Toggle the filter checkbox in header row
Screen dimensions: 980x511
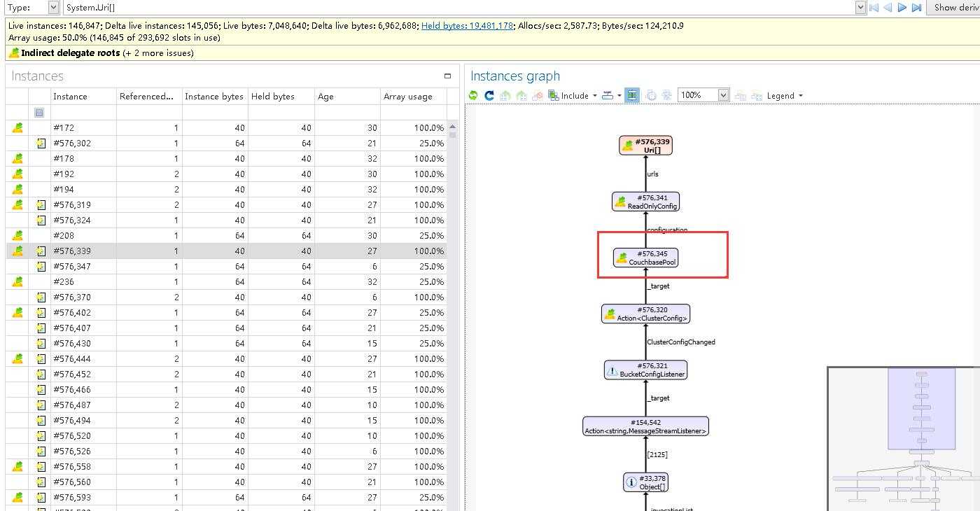(x=39, y=113)
